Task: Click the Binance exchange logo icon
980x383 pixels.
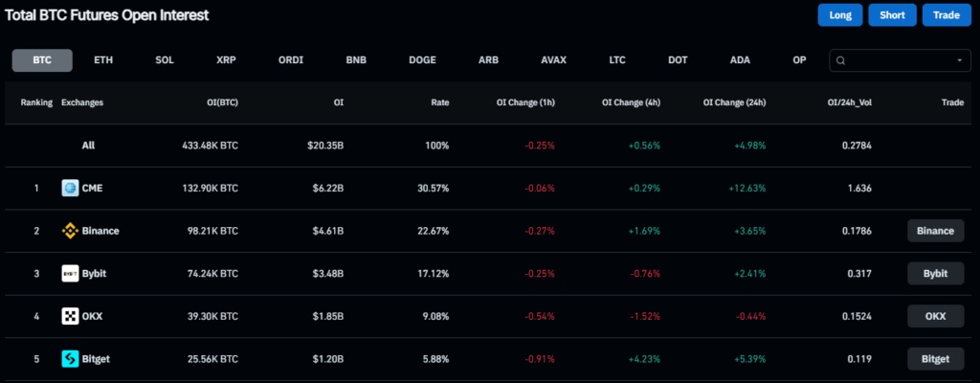Action: [69, 231]
